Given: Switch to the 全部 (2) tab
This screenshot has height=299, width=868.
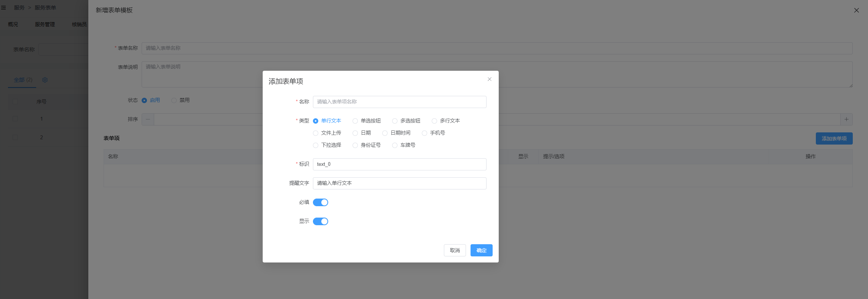Looking at the screenshot, I should click(23, 80).
